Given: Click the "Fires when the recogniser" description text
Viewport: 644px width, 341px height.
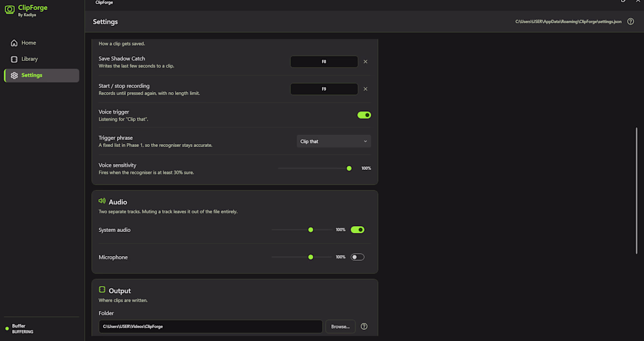Looking at the screenshot, I should (x=146, y=173).
